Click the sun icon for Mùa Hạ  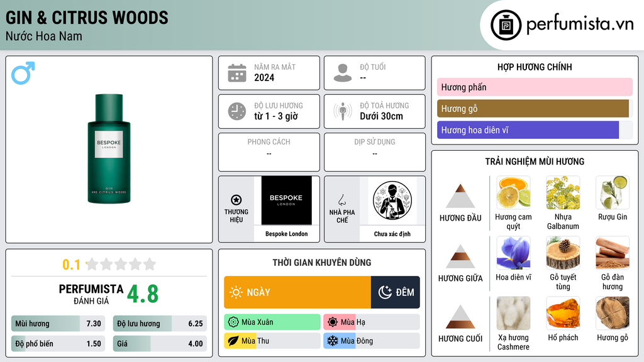tap(333, 322)
